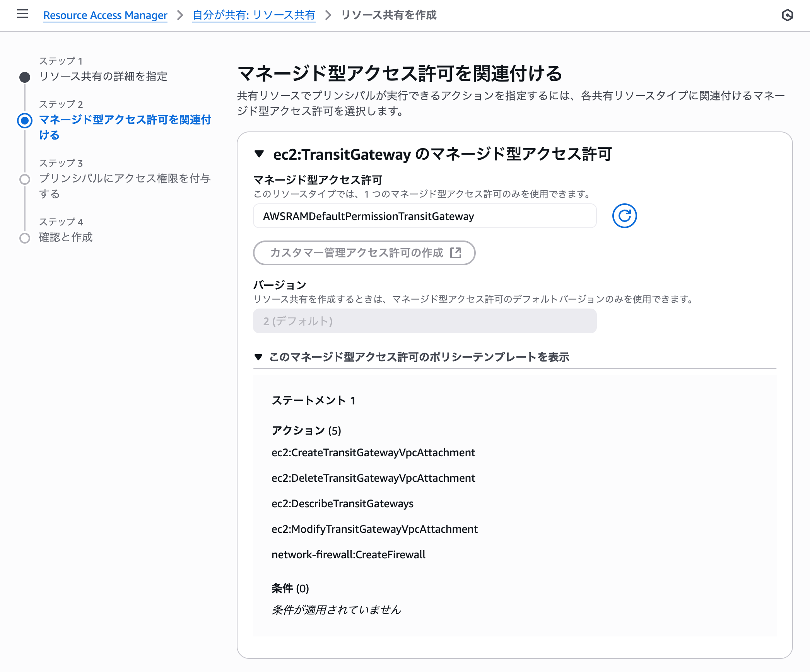This screenshot has width=810, height=672.
Task: Select the active step 2 radio indicator
Action: pyautogui.click(x=25, y=120)
